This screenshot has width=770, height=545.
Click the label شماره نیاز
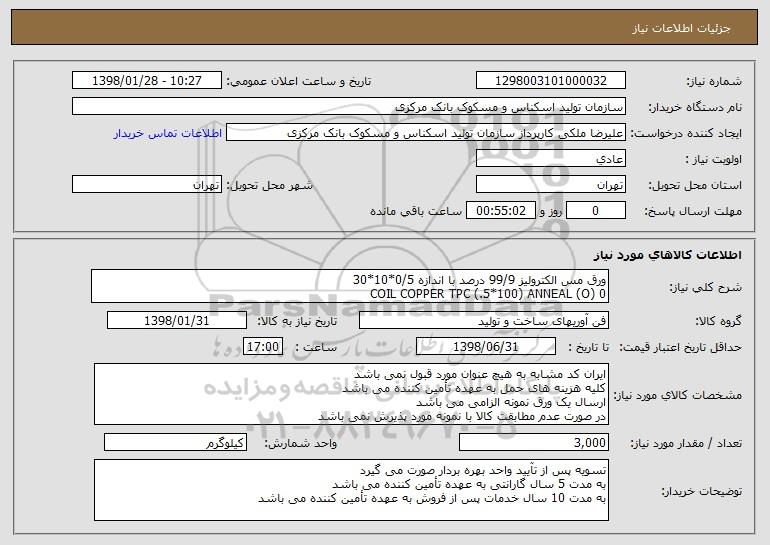[714, 81]
